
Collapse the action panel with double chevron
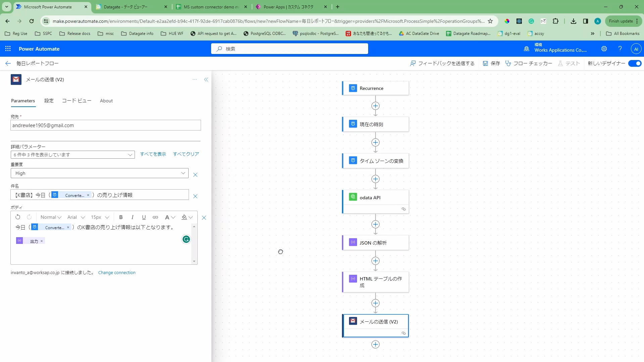click(x=206, y=80)
